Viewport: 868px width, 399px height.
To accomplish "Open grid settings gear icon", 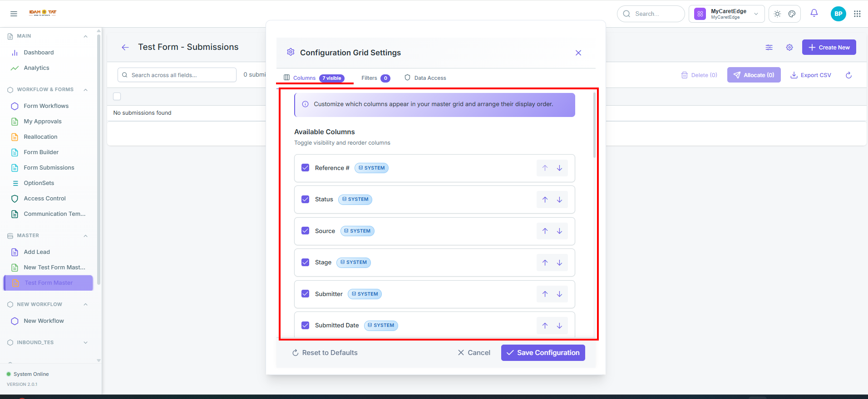I will (x=789, y=47).
